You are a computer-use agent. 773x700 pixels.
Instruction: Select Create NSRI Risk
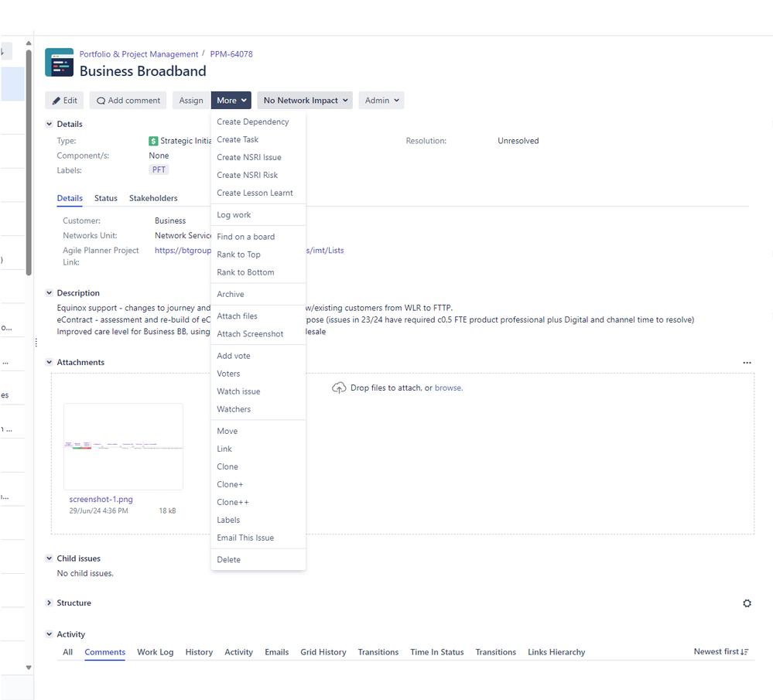click(x=258, y=175)
